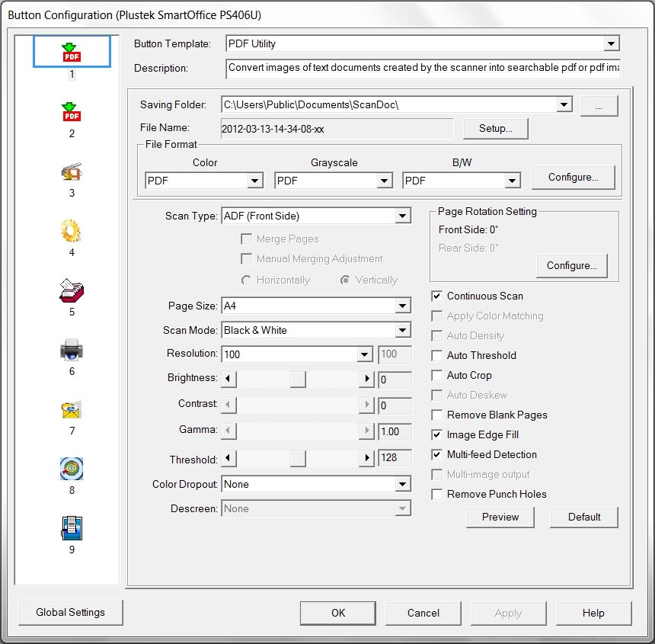Select button 4 gear icon
The width and height of the screenshot is (655, 644).
(x=72, y=231)
